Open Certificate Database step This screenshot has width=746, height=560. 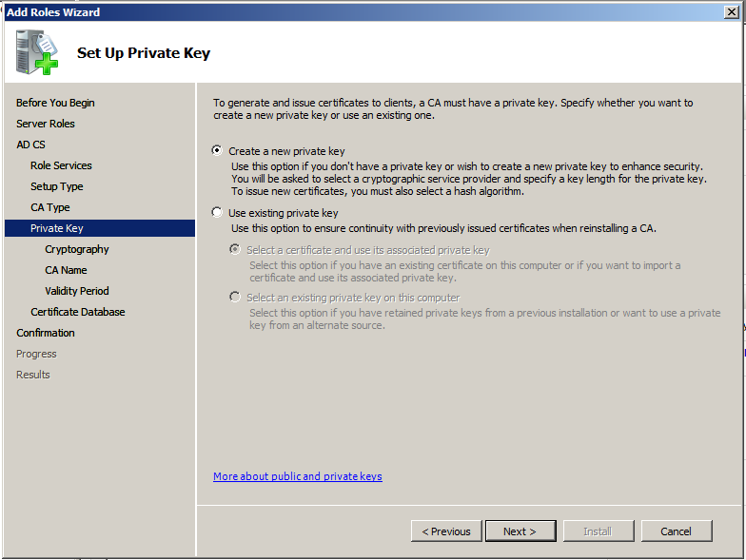(x=78, y=312)
